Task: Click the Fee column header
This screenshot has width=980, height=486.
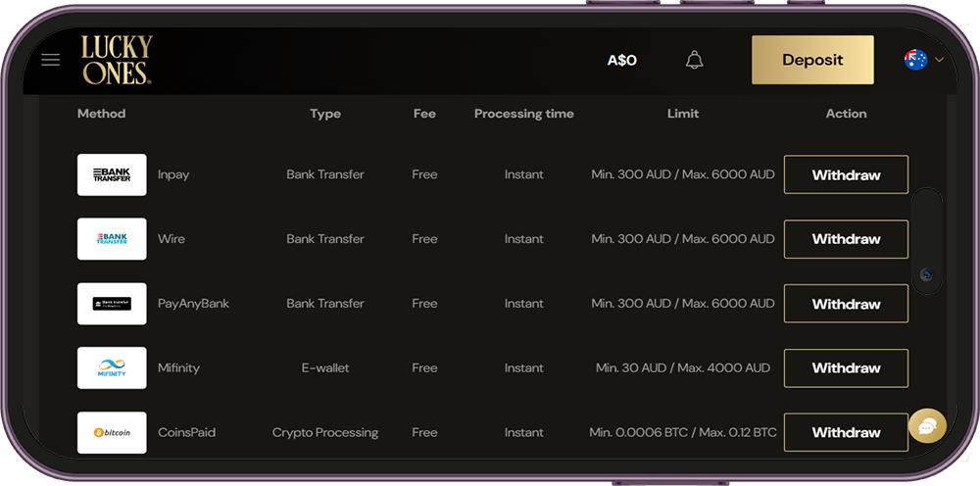Action: [424, 114]
